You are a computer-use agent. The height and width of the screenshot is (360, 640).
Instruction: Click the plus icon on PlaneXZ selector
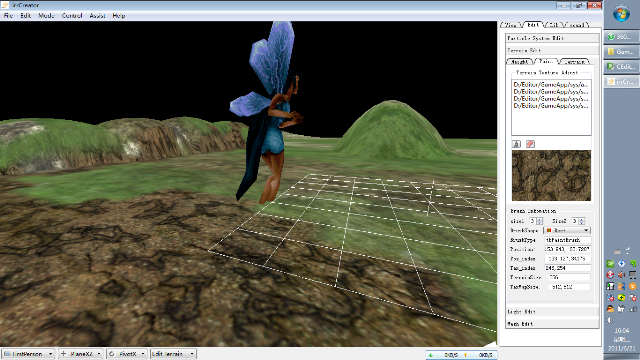click(63, 354)
